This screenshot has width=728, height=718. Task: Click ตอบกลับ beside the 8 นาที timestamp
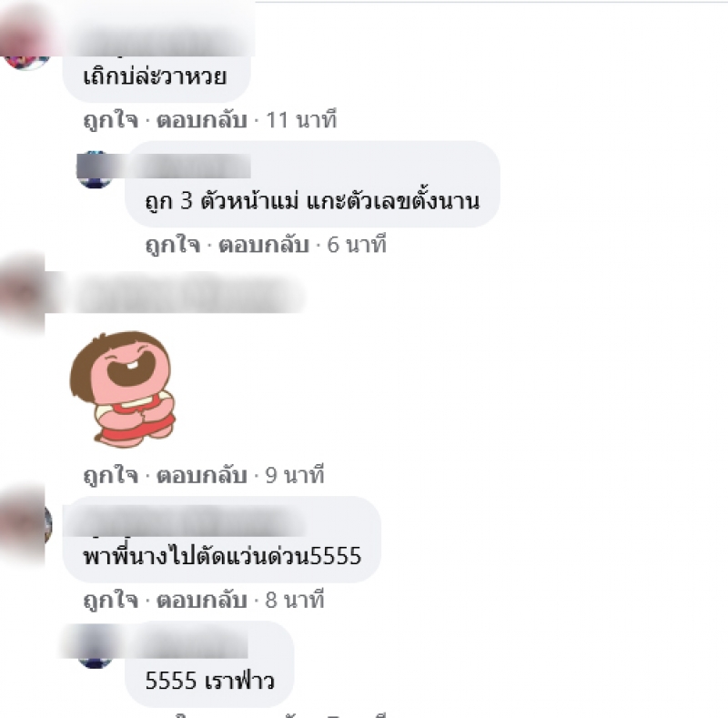(201, 600)
